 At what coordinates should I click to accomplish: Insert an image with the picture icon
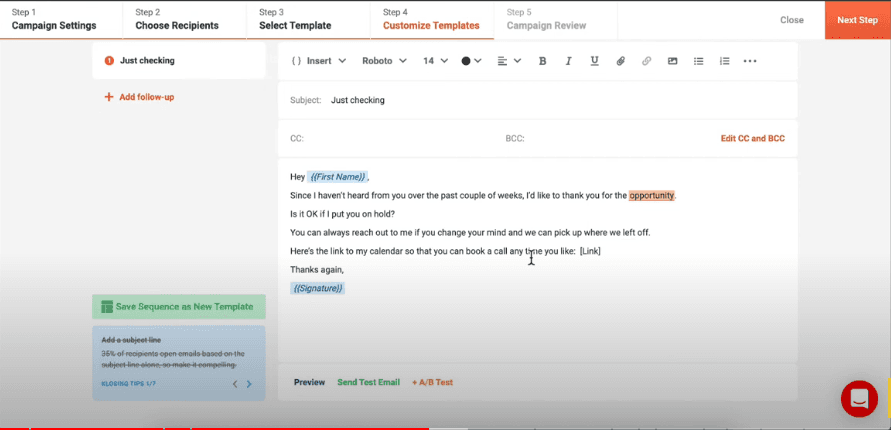point(672,61)
